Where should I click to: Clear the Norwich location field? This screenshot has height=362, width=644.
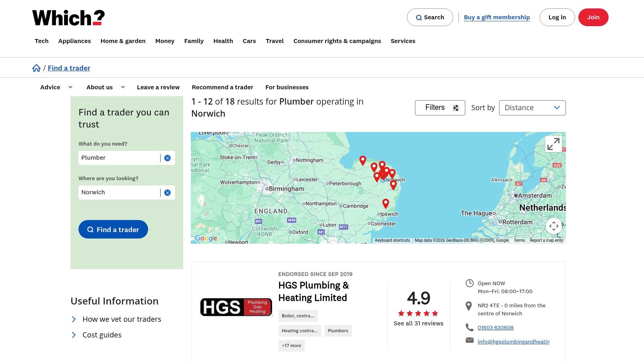(x=167, y=192)
